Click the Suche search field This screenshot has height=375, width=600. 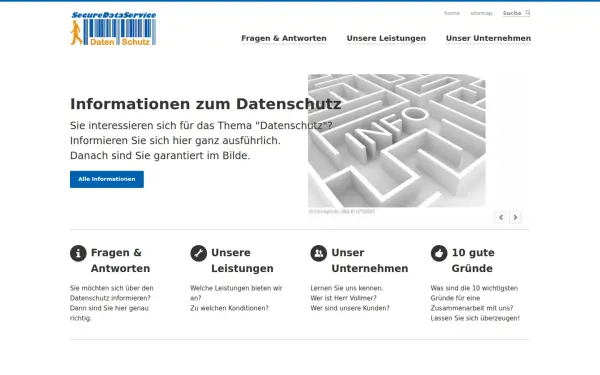(516, 13)
